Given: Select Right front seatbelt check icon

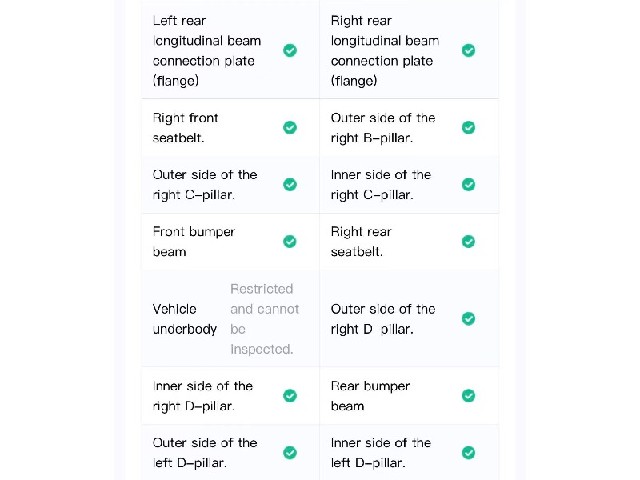Looking at the screenshot, I should tap(290, 128).
